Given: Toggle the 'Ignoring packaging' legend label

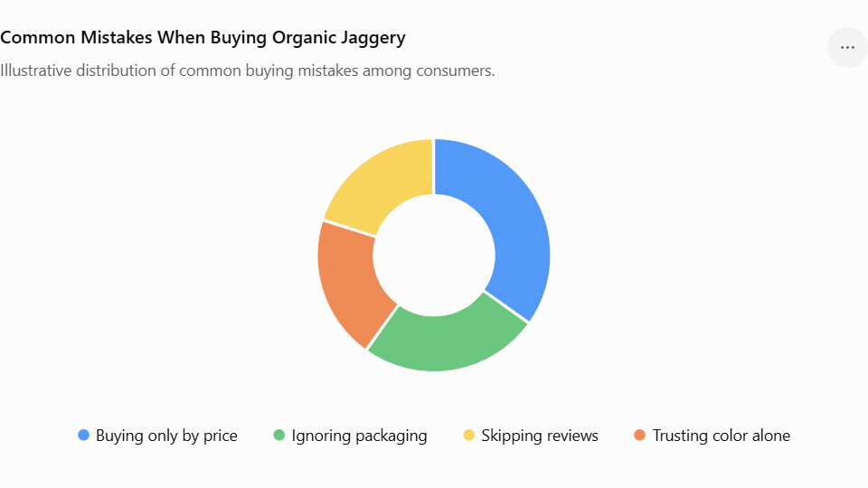Looking at the screenshot, I should (x=359, y=436).
